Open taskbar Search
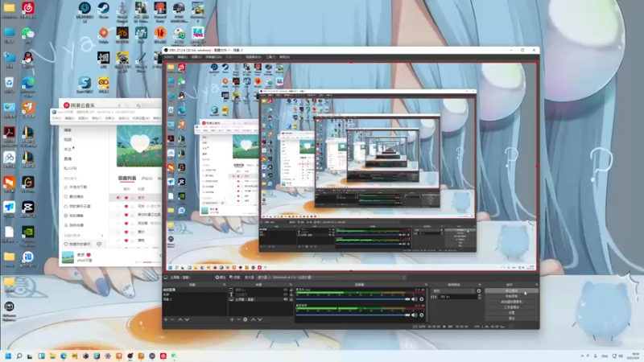 coord(19,356)
